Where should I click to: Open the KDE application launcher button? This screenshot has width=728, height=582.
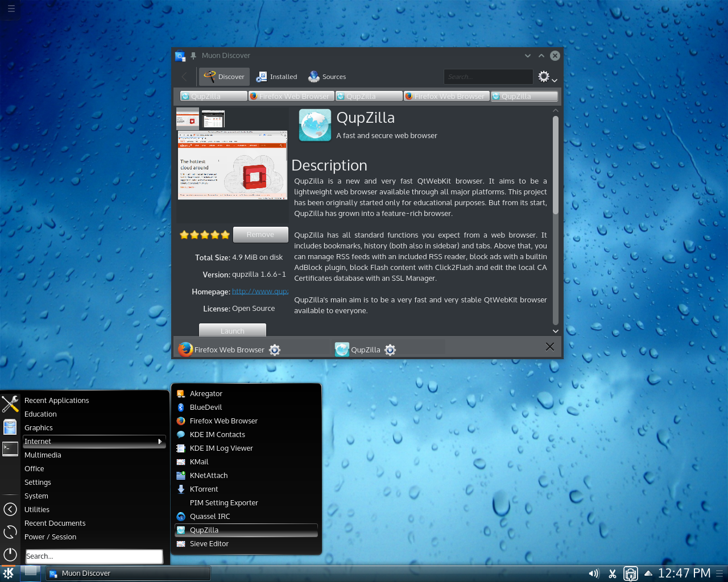pyautogui.click(x=9, y=573)
